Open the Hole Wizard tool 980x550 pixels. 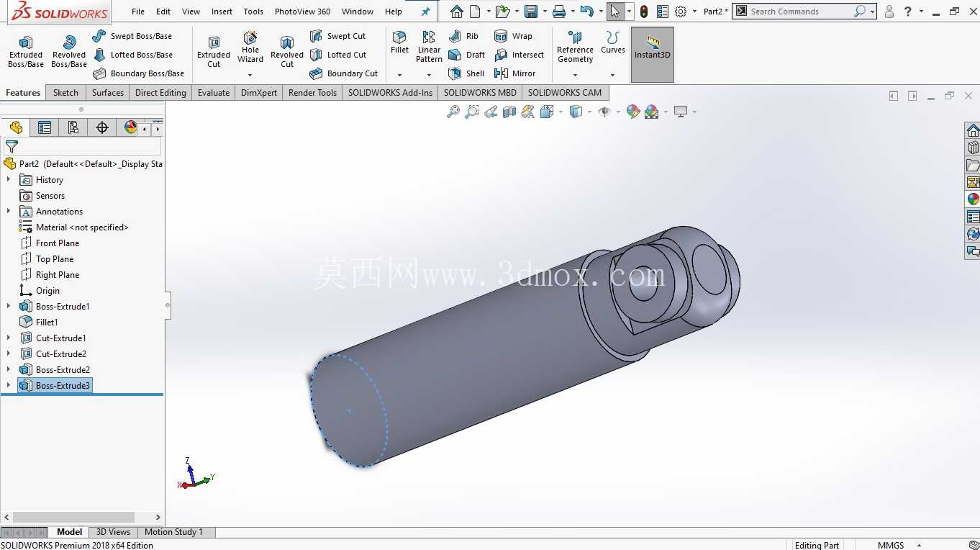click(x=250, y=48)
